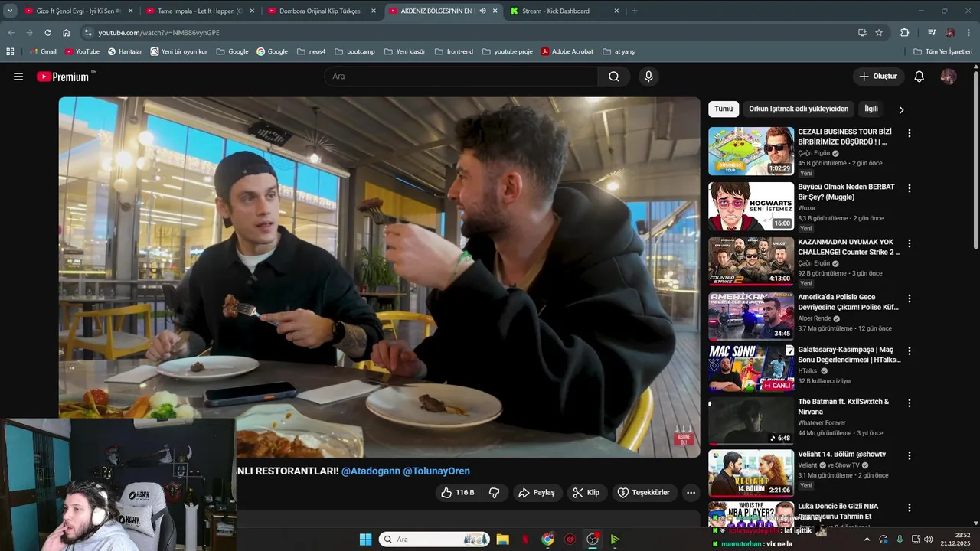Bookmark this page with star icon
Image resolution: width=980 pixels, height=551 pixels.
[x=879, y=33]
